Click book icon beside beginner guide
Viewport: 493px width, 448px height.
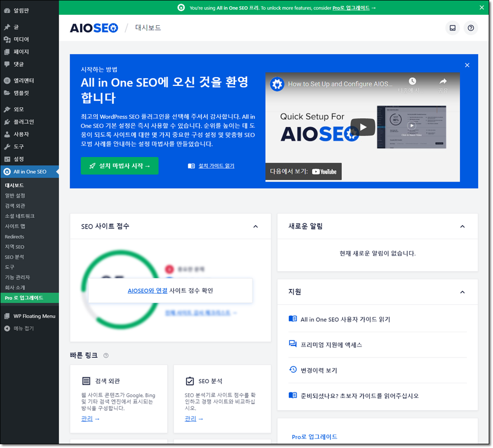point(293,395)
